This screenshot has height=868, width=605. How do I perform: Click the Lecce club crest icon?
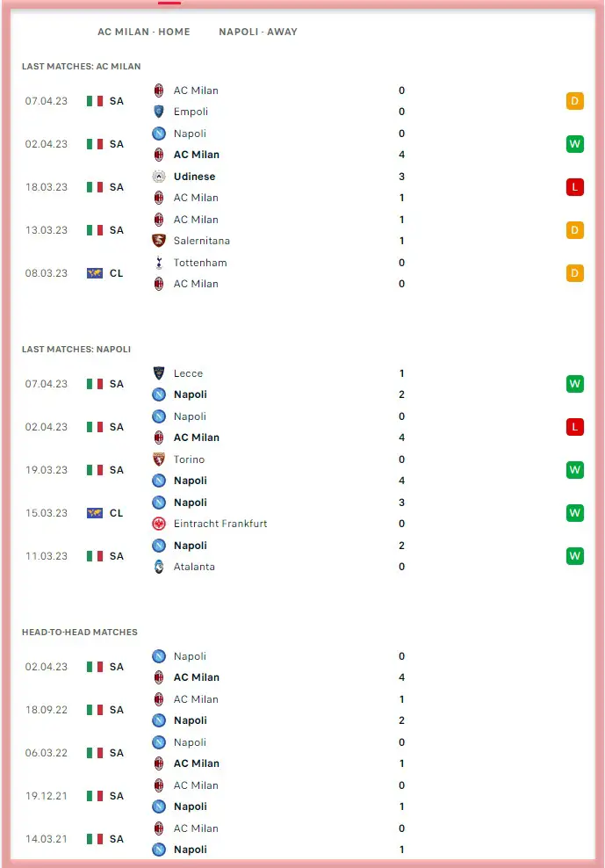[x=159, y=373]
